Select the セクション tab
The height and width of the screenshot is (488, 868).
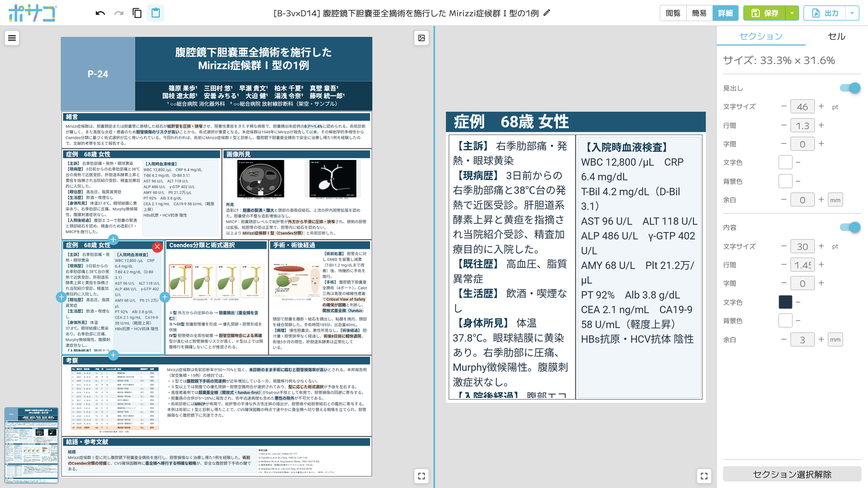coord(761,36)
